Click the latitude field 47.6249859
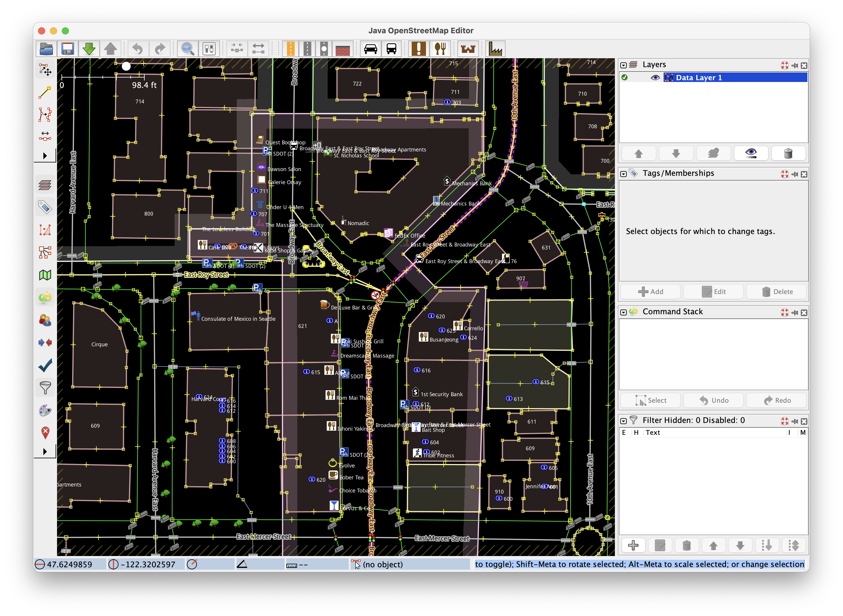This screenshot has height=616, width=843. click(x=70, y=564)
